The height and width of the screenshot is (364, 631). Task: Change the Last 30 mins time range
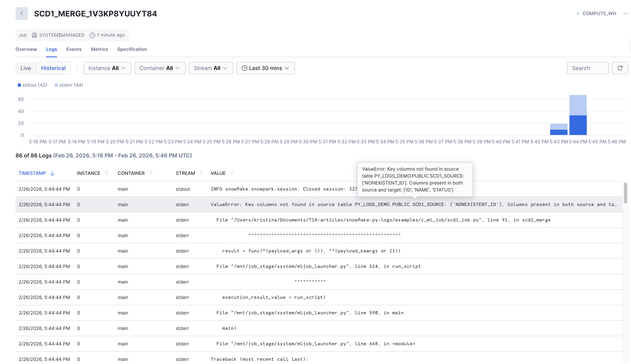265,68
